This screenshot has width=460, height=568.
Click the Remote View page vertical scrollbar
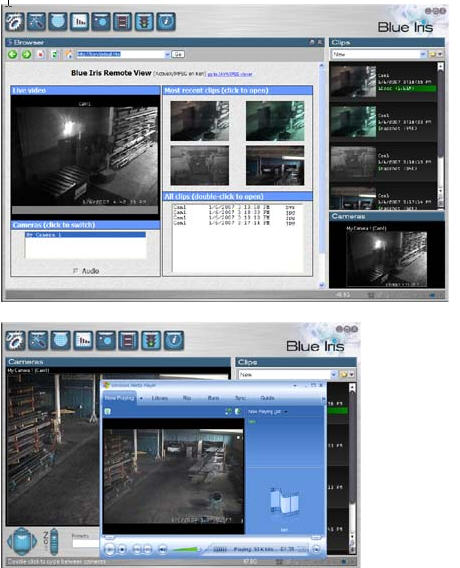click(x=322, y=175)
